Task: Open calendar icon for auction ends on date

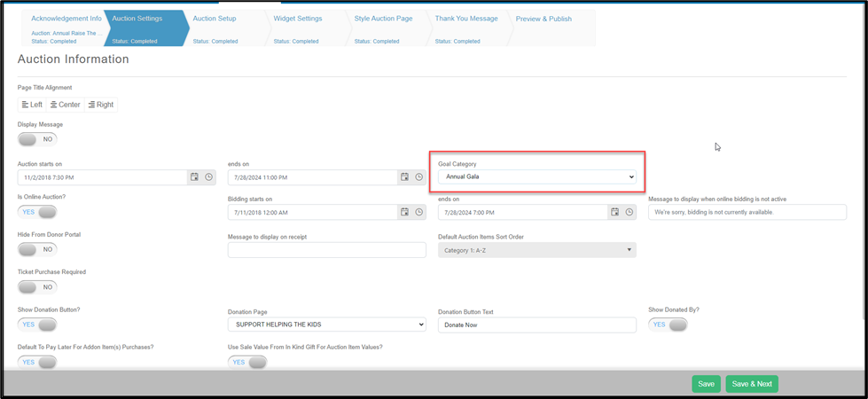Action: [404, 177]
